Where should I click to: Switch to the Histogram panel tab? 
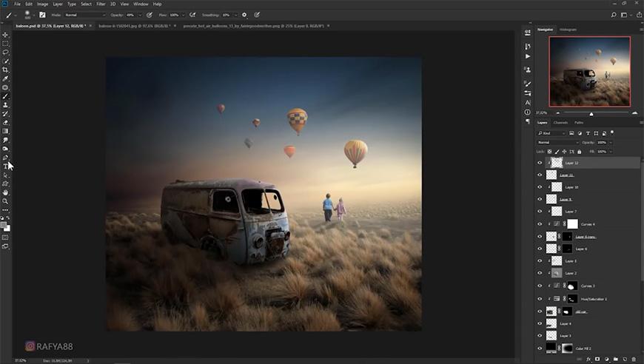(568, 30)
